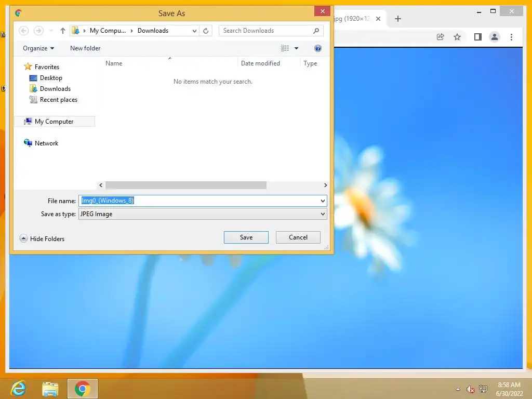The width and height of the screenshot is (532, 399).
Task: Select My Computer breadcrumb in address bar
Action: [108, 31]
